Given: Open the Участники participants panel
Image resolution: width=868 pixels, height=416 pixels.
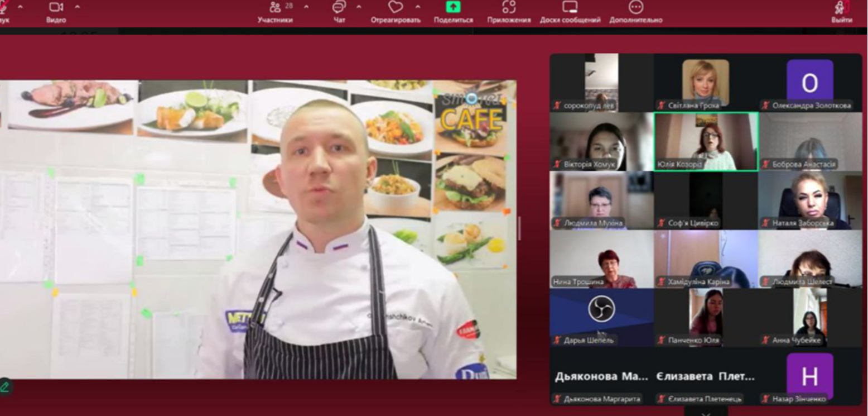Looking at the screenshot, I should [x=276, y=7].
